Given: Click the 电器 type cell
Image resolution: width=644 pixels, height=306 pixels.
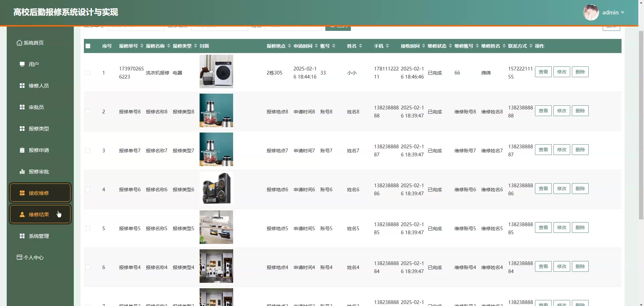Looking at the screenshot, I should [x=177, y=73].
